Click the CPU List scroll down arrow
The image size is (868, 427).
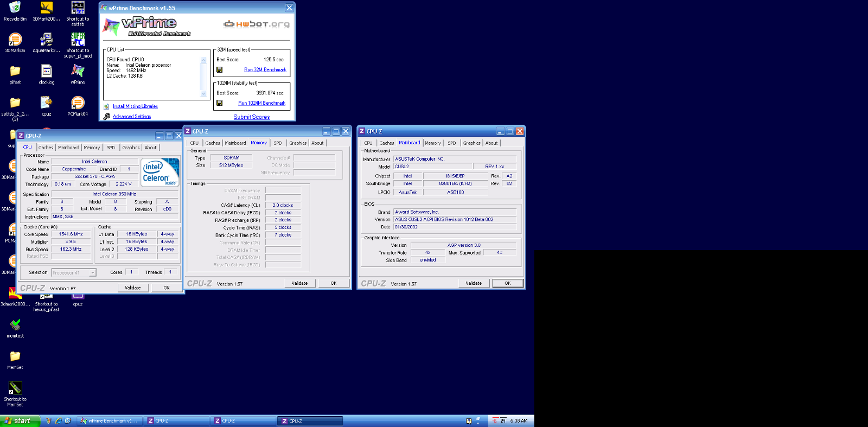click(x=204, y=93)
